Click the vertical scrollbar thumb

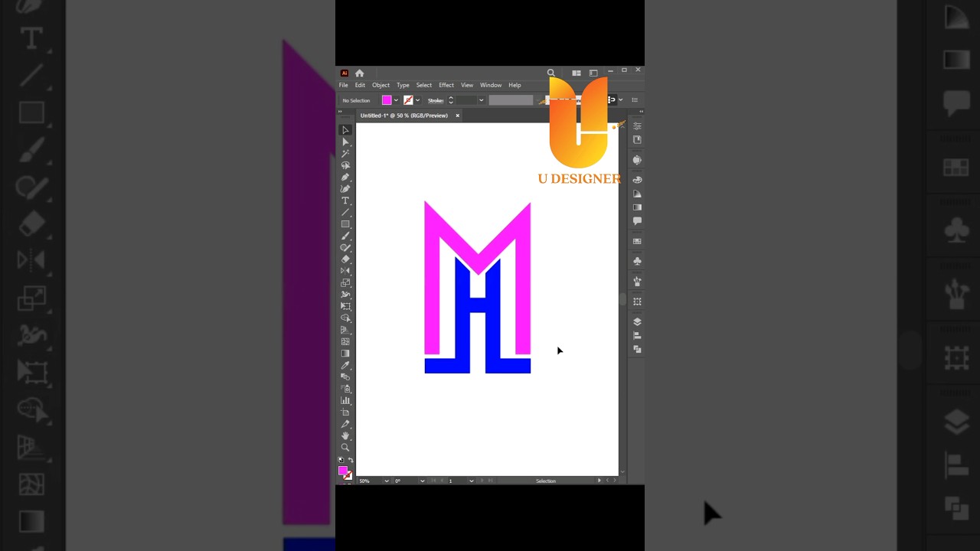click(622, 299)
